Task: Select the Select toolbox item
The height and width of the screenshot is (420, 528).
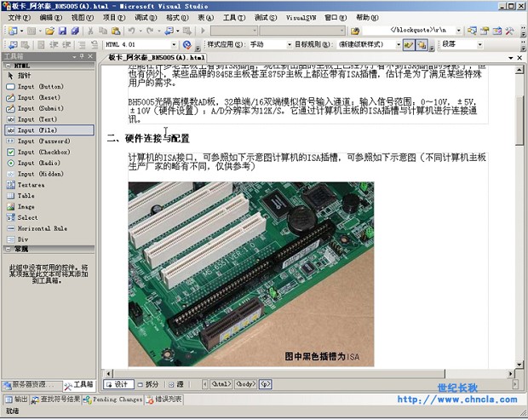Action: coord(49,217)
